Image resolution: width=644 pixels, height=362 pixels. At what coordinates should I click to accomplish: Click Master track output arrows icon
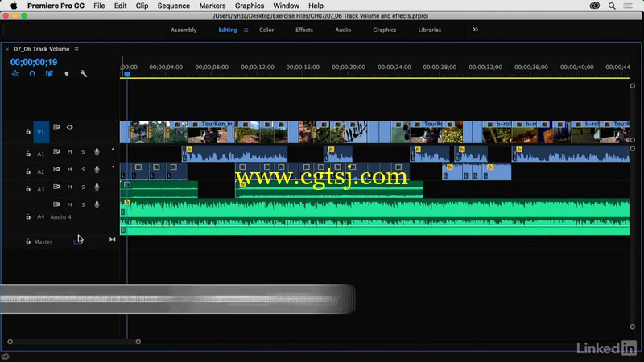tap(112, 239)
